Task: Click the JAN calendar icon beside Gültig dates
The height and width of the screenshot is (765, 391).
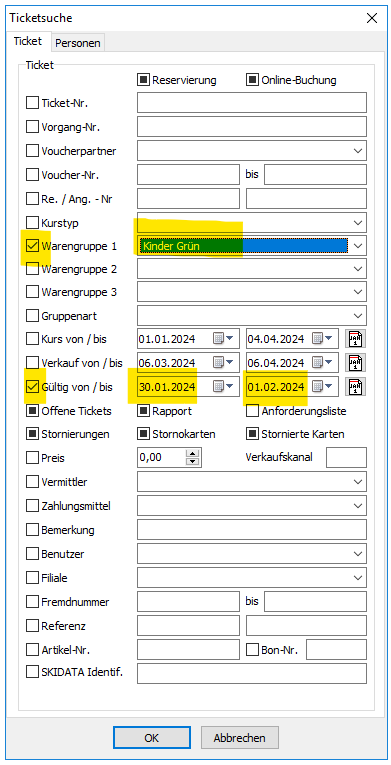Action: click(356, 387)
